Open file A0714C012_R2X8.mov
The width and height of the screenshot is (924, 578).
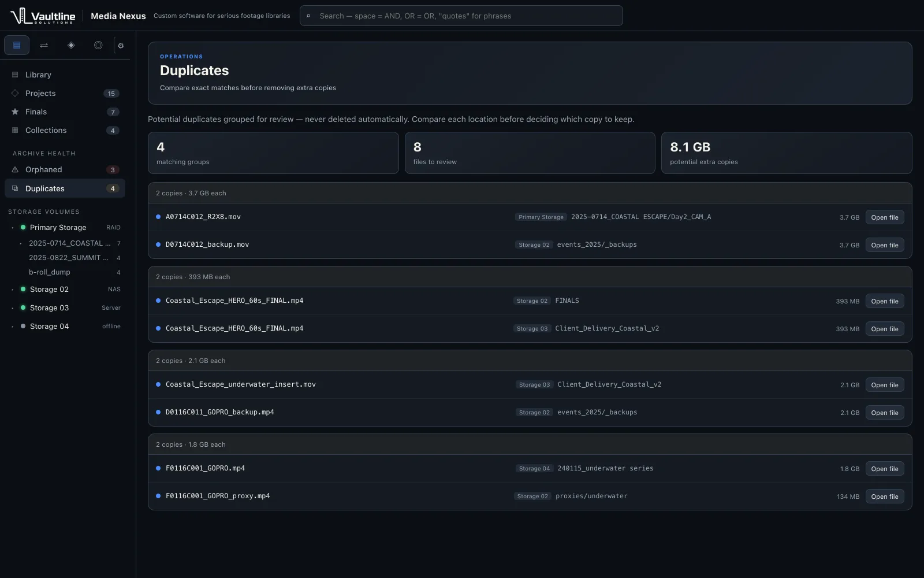885,217
